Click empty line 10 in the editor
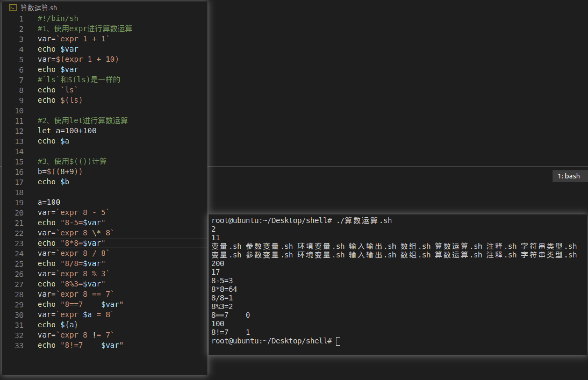Viewport: 588px width, 380px height. tap(81, 111)
